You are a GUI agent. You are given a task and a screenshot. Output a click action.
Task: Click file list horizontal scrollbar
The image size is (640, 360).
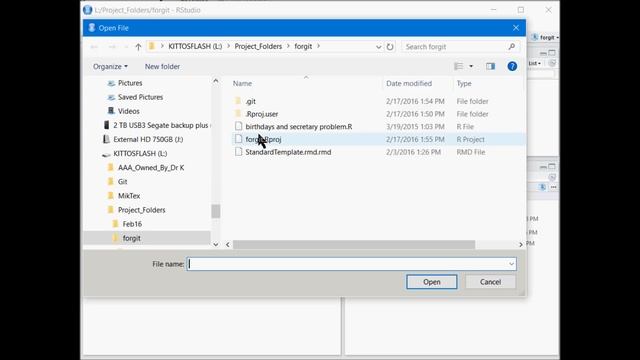[354, 244]
